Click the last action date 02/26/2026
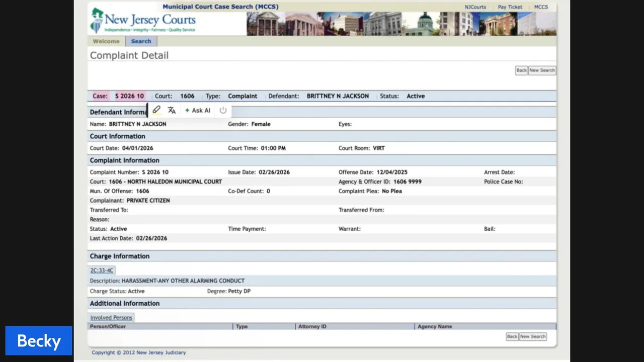This screenshot has width=644, height=362. [151, 238]
